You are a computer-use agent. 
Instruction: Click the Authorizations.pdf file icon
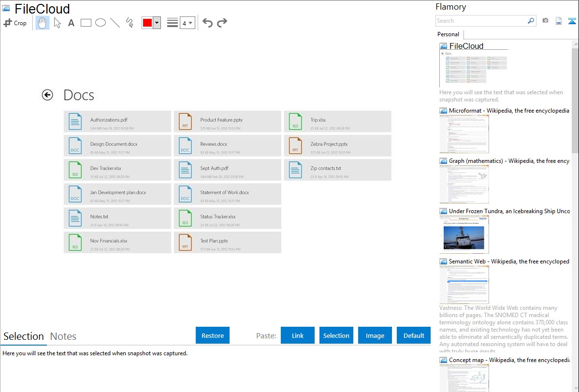pos(75,121)
